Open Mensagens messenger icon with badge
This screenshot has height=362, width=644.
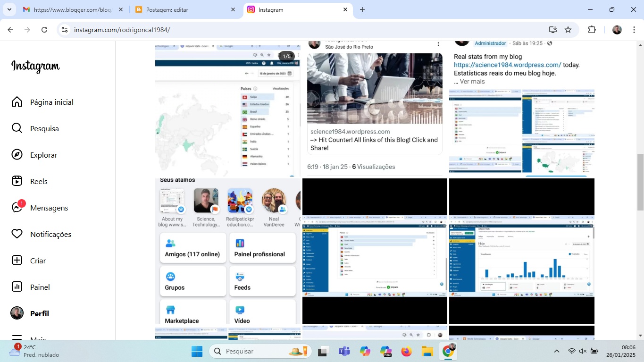click(17, 208)
